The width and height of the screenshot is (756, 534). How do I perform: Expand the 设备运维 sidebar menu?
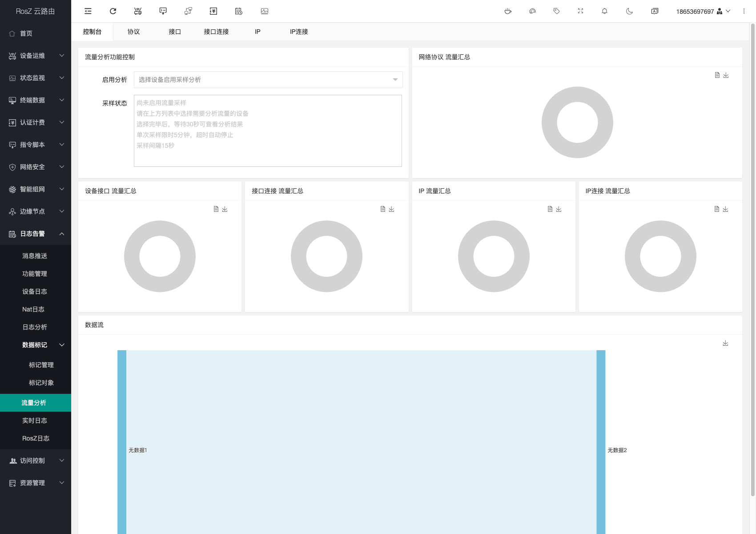pos(36,56)
